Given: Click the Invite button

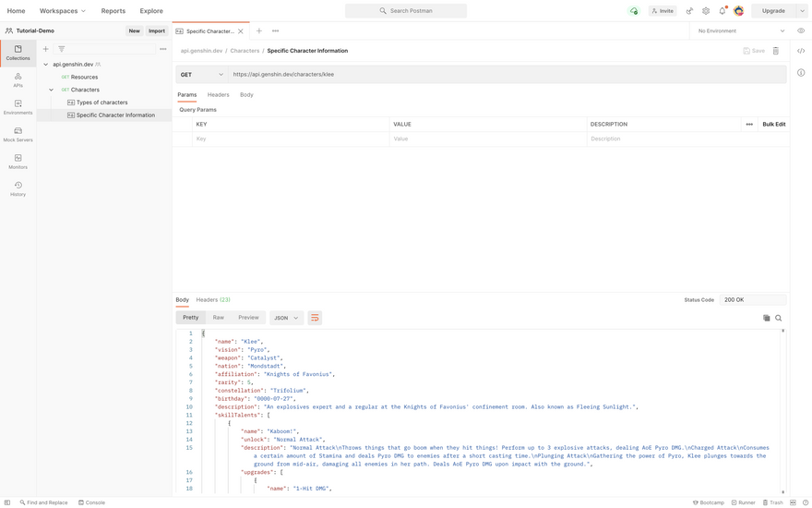Looking at the screenshot, I should 663,11.
